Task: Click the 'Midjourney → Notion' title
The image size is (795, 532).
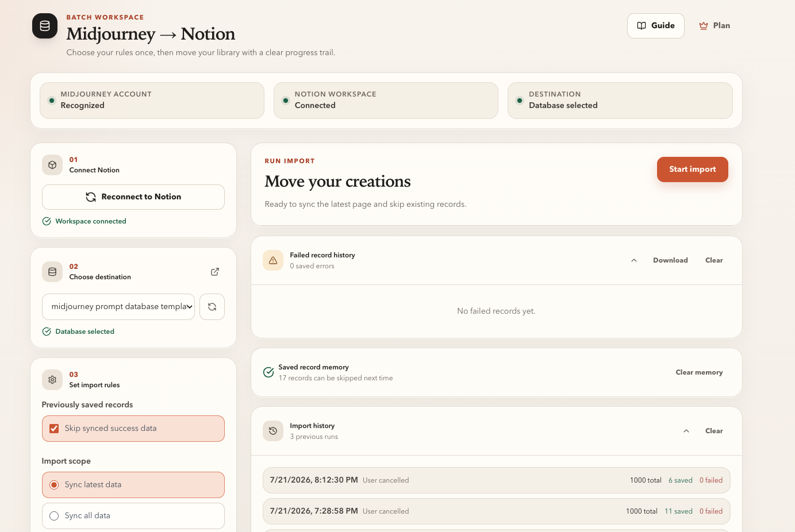Action: [x=151, y=34]
